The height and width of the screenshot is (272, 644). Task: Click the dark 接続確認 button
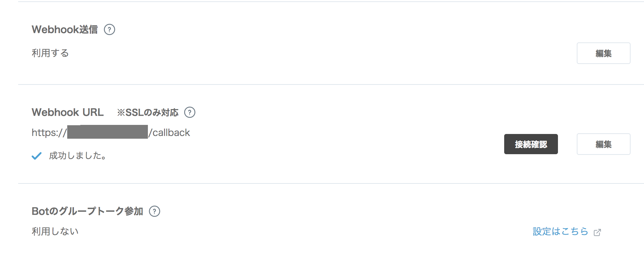[x=531, y=144]
